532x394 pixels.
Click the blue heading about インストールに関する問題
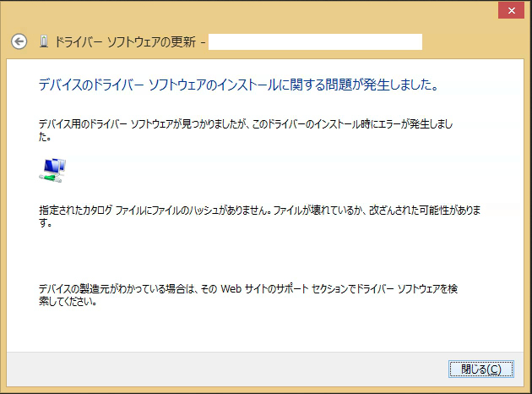(238, 85)
